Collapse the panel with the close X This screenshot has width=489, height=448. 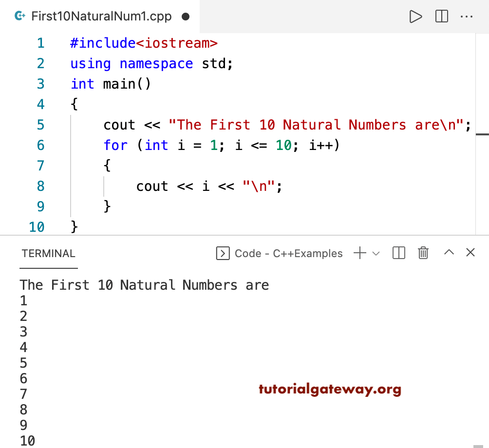[x=470, y=252]
